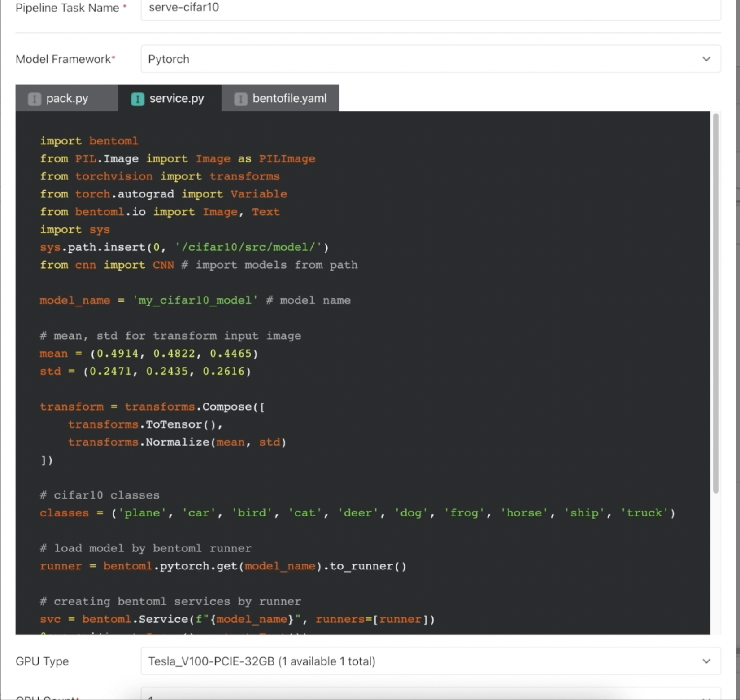Click the pack.py file icon
The height and width of the screenshot is (700, 740).
pyautogui.click(x=35, y=99)
